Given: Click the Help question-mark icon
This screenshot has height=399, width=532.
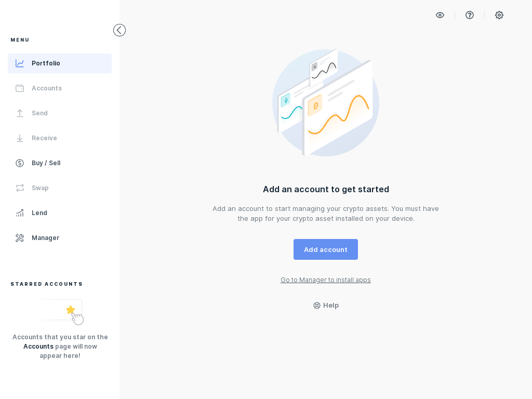Looking at the screenshot, I should [469, 15].
